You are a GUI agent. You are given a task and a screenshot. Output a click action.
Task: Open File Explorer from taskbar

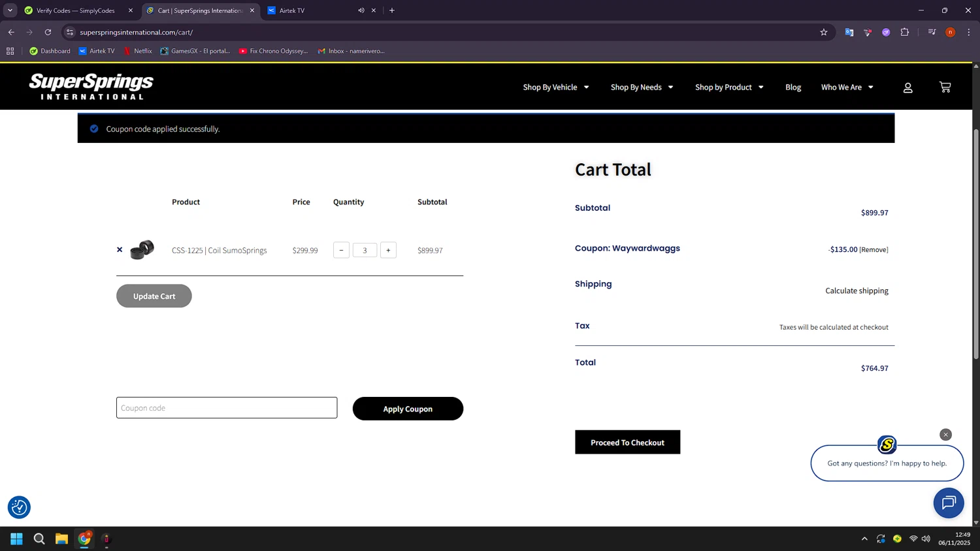click(x=61, y=539)
